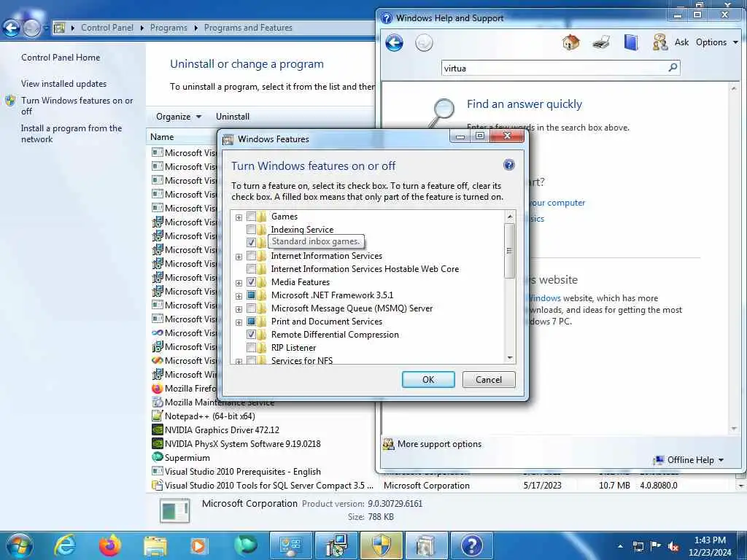Open Install a program from the network

pyautogui.click(x=71, y=134)
